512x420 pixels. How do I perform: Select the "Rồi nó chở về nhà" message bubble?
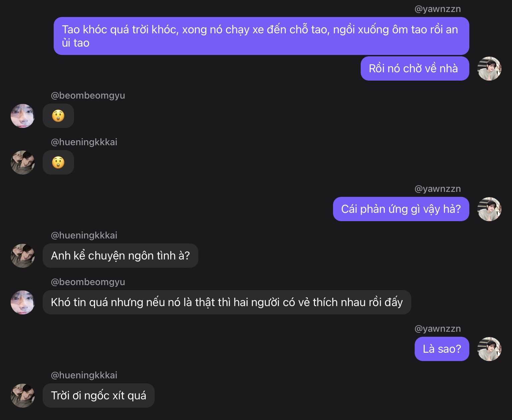point(415,69)
